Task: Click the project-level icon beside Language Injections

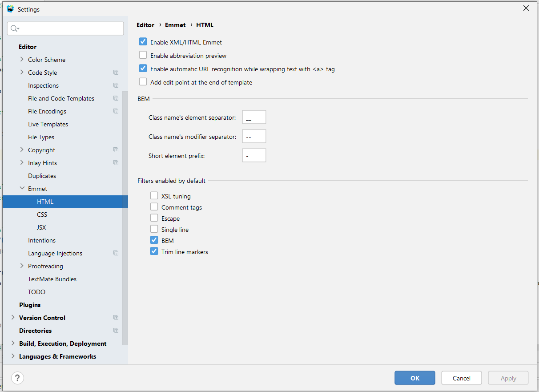Action: pos(116,253)
